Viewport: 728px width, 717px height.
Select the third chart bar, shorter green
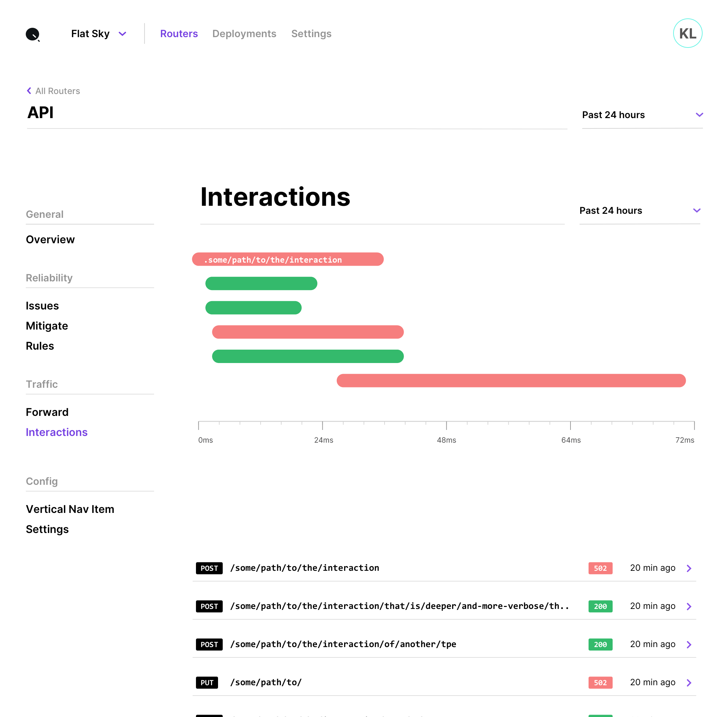[x=253, y=308]
